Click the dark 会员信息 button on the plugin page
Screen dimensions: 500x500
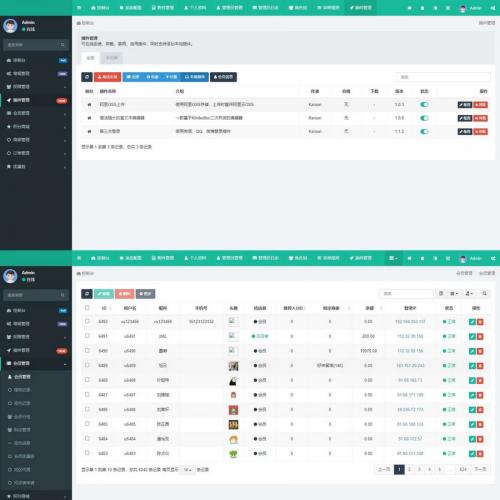223,77
